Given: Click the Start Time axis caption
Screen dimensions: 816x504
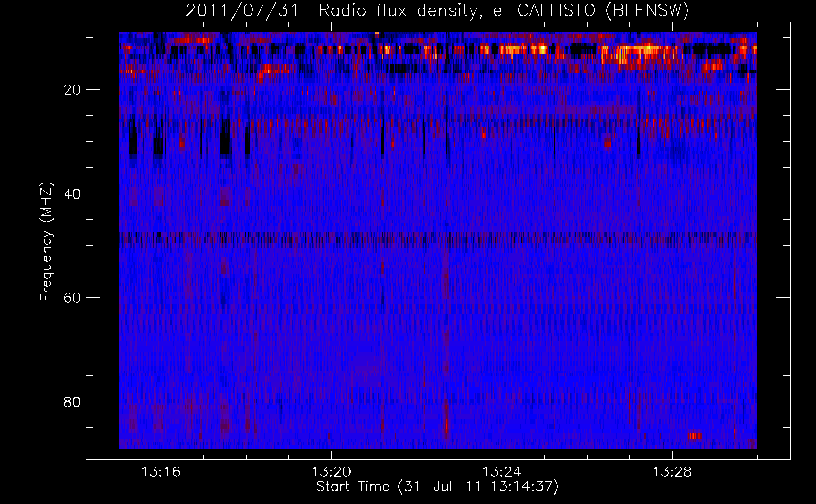Looking at the screenshot, I should point(437,487).
